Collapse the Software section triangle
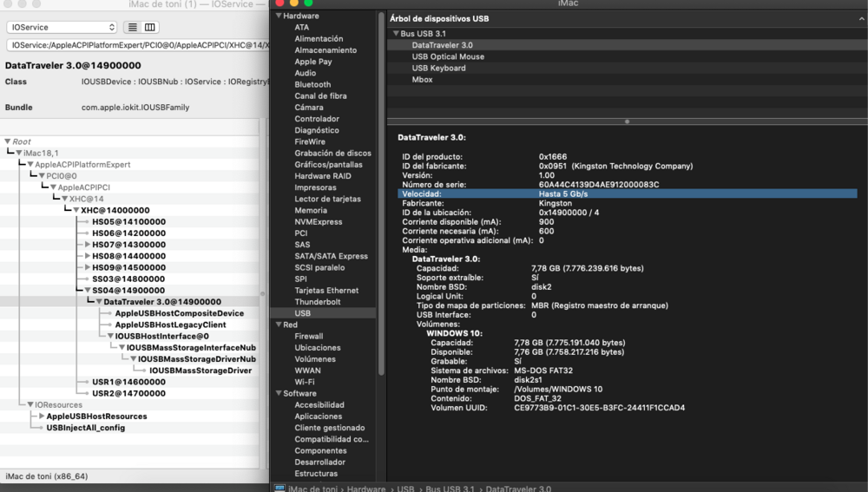 pyautogui.click(x=279, y=393)
